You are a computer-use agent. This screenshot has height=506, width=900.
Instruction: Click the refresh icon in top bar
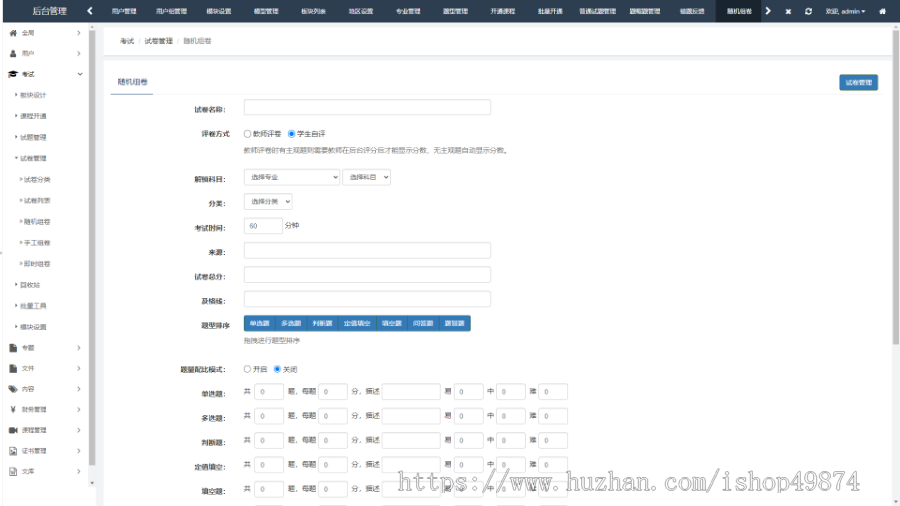(x=808, y=11)
